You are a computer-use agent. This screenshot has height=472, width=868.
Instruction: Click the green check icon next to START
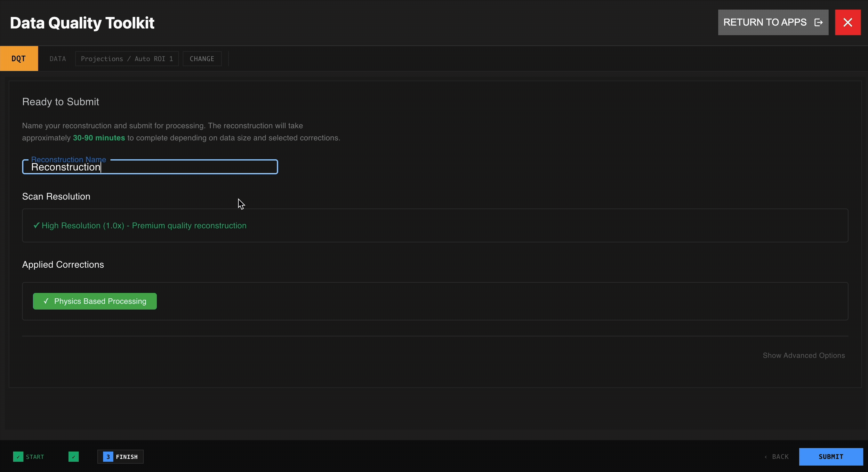19,457
